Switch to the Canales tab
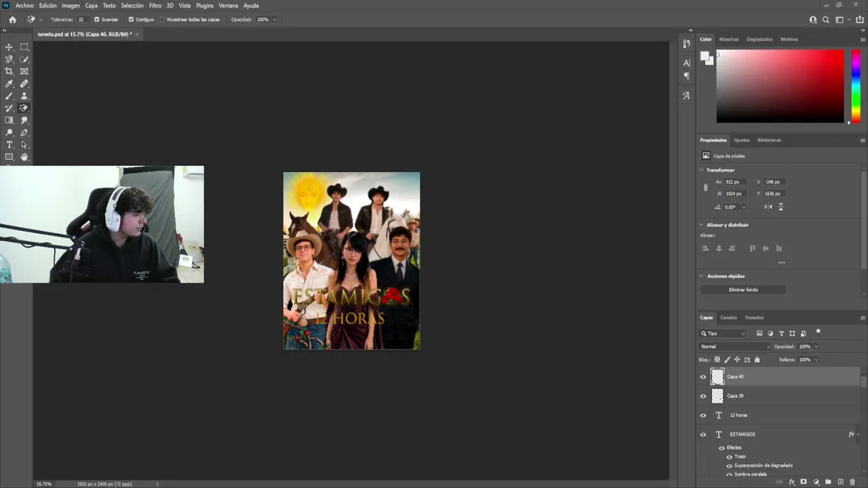The height and width of the screenshot is (488, 868). [728, 318]
